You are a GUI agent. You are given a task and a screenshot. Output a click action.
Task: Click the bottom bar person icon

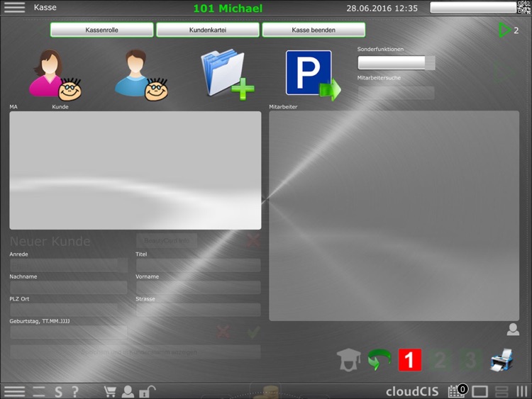[128, 391]
